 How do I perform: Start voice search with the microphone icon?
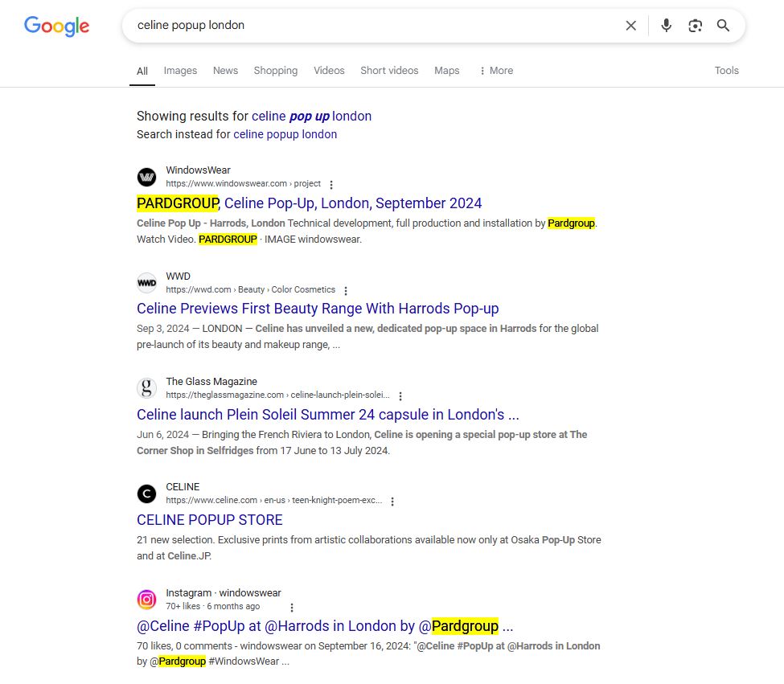coord(666,26)
